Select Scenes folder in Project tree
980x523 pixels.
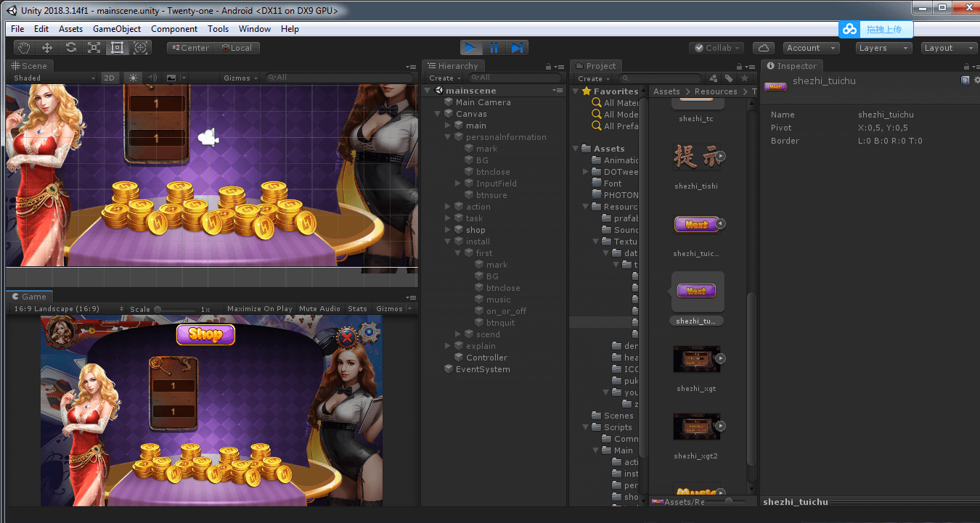click(618, 416)
